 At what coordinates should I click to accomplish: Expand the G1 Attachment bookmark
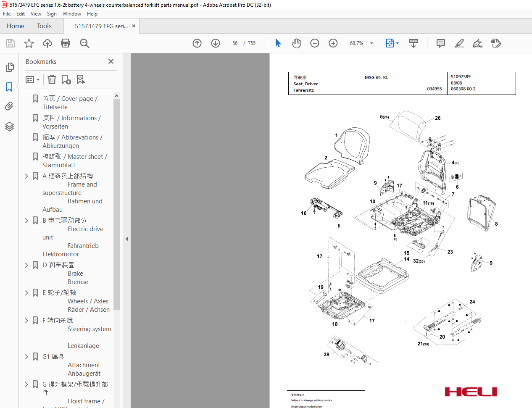26,357
